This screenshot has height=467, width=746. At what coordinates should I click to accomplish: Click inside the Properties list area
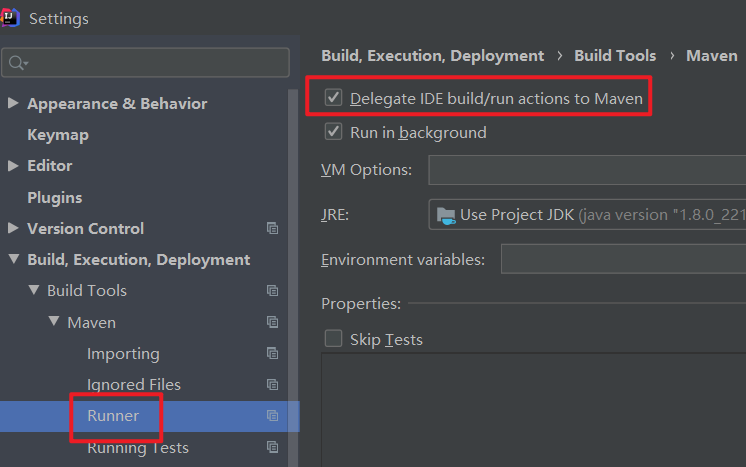[533, 410]
